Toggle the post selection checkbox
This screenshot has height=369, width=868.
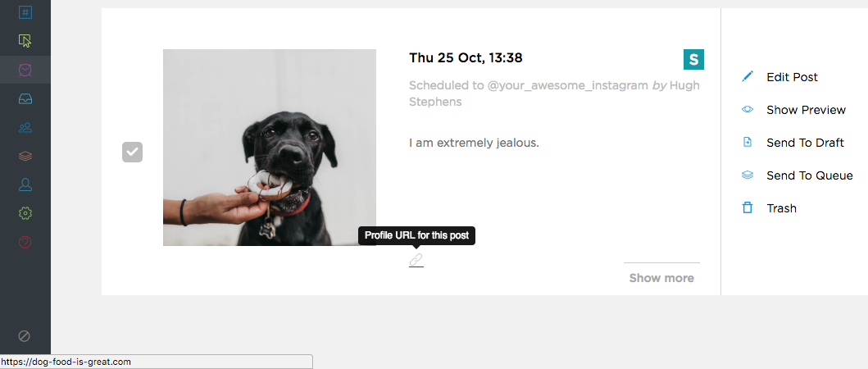[x=132, y=152]
